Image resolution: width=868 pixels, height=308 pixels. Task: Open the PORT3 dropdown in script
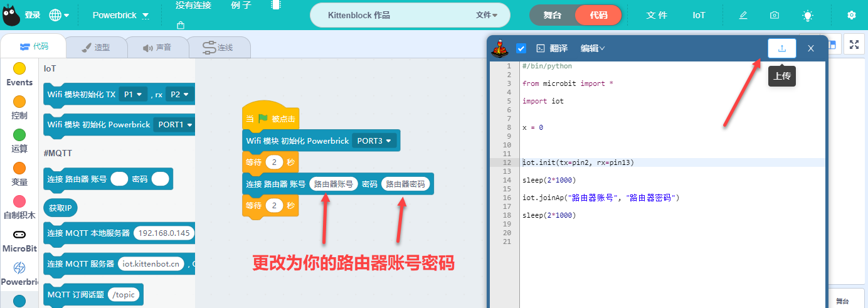(x=375, y=141)
